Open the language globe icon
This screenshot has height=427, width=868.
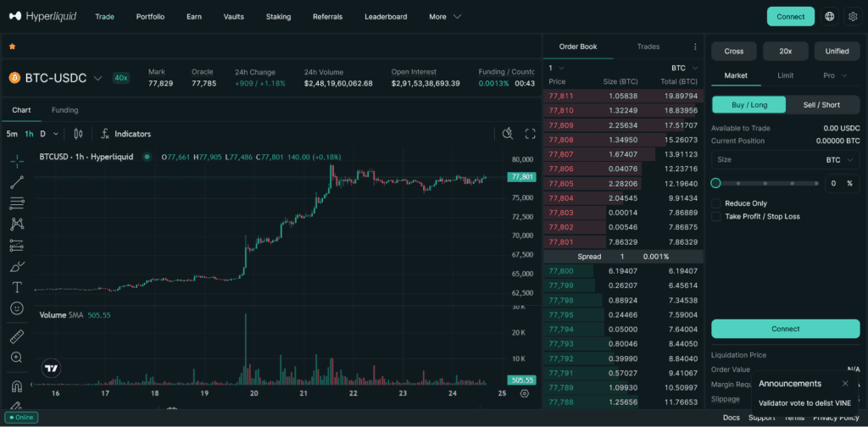tap(829, 17)
